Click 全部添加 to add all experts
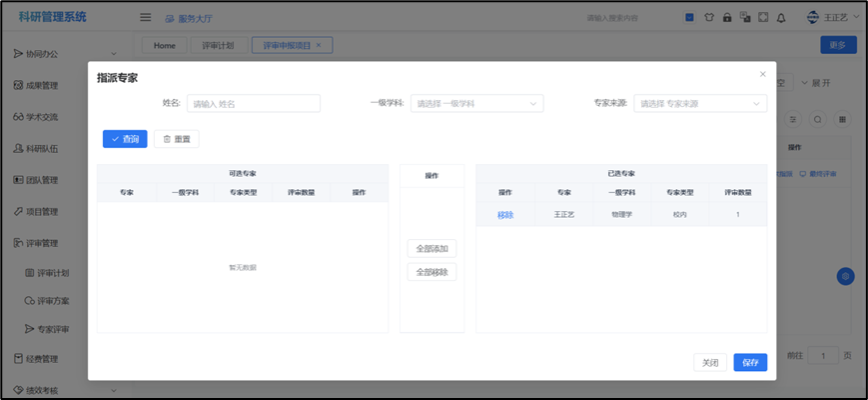Screen dimensions: 868x400 coord(432,248)
